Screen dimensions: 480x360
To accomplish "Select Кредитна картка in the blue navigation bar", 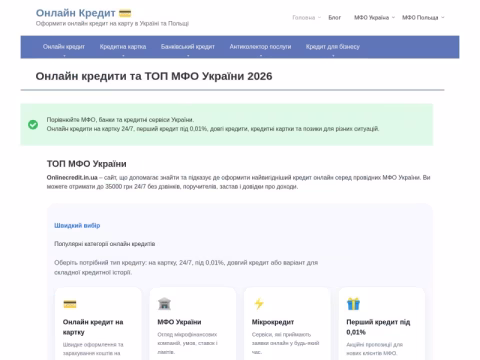I will click(x=123, y=47).
